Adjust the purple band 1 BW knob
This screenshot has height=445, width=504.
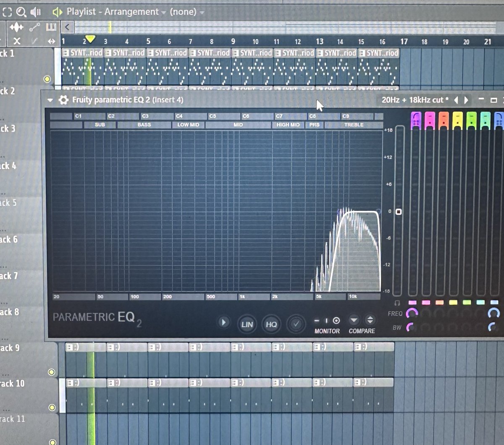click(x=410, y=327)
